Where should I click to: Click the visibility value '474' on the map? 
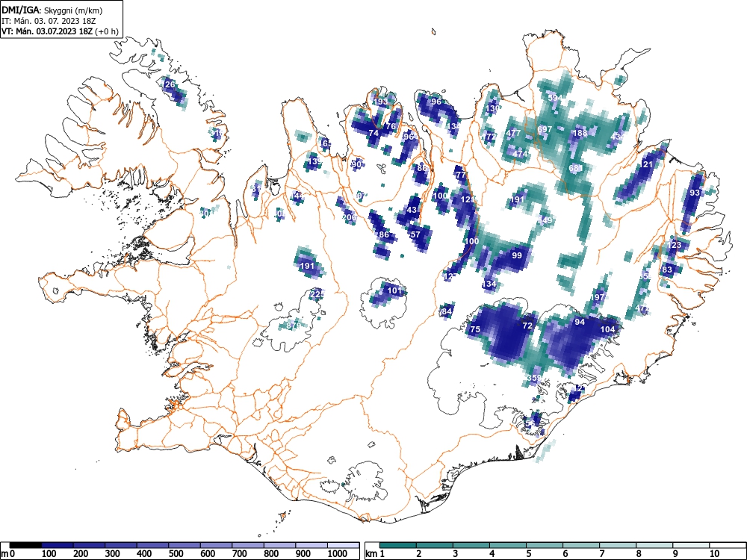tap(520, 154)
